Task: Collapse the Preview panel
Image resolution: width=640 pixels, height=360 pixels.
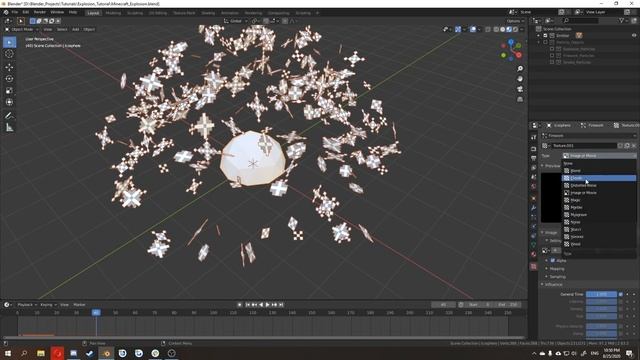Action: click(551, 166)
